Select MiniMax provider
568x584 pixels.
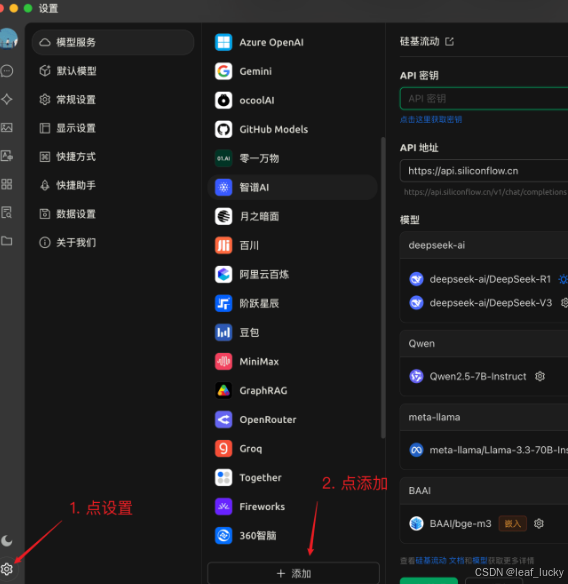pos(292,362)
